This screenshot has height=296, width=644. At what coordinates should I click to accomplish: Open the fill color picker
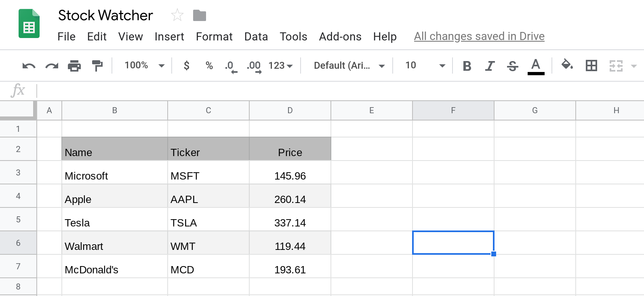(567, 65)
